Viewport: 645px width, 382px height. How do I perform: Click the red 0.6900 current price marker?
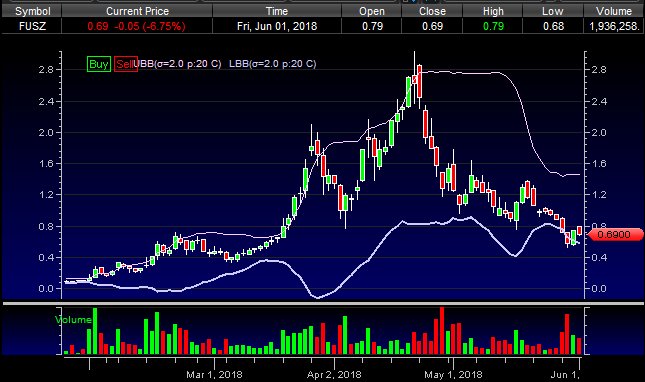[x=615, y=235]
